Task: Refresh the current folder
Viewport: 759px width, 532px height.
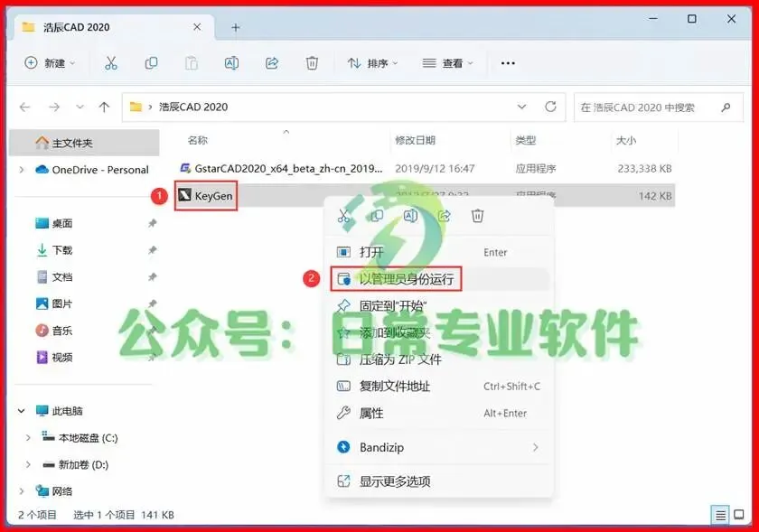Action: coord(550,107)
